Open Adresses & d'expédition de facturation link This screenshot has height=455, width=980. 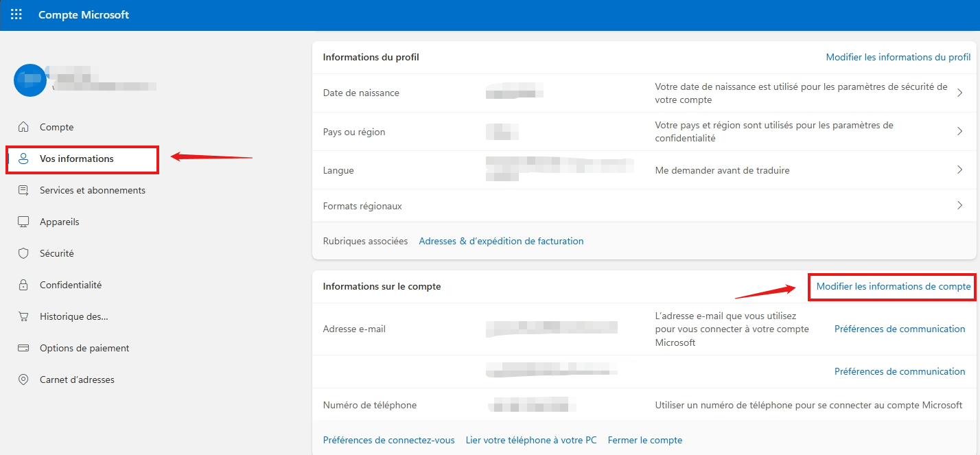pyautogui.click(x=501, y=241)
